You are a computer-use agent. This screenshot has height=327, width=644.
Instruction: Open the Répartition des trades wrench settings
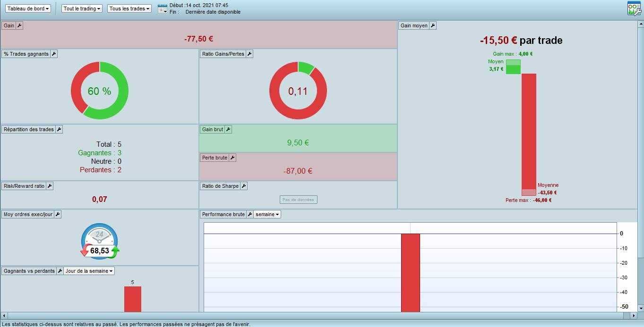click(x=59, y=129)
